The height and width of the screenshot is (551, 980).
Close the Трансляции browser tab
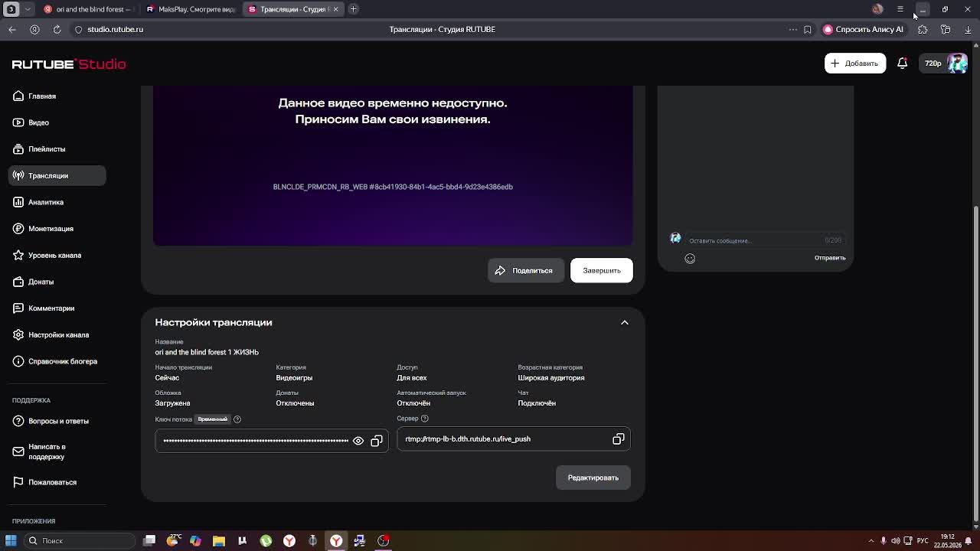[335, 9]
